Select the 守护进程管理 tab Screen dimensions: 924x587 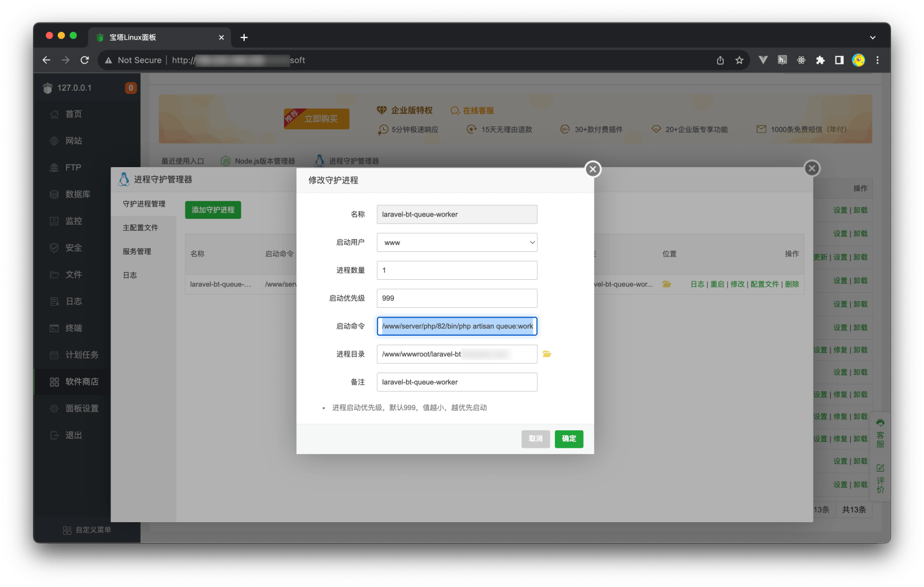click(144, 204)
